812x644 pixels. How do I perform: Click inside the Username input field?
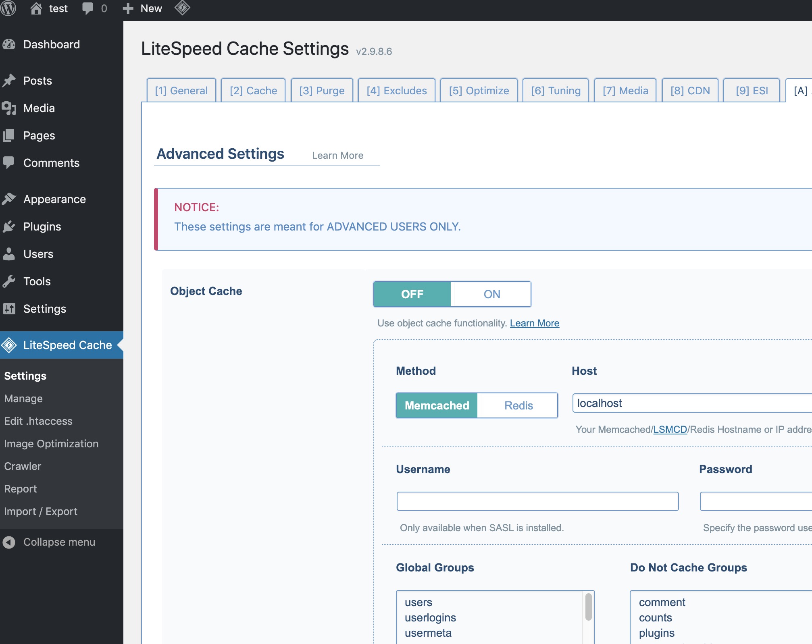pyautogui.click(x=536, y=501)
